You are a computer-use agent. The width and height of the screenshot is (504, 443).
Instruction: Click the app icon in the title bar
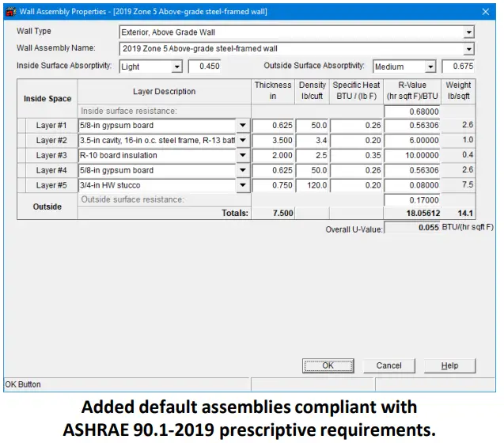point(10,12)
